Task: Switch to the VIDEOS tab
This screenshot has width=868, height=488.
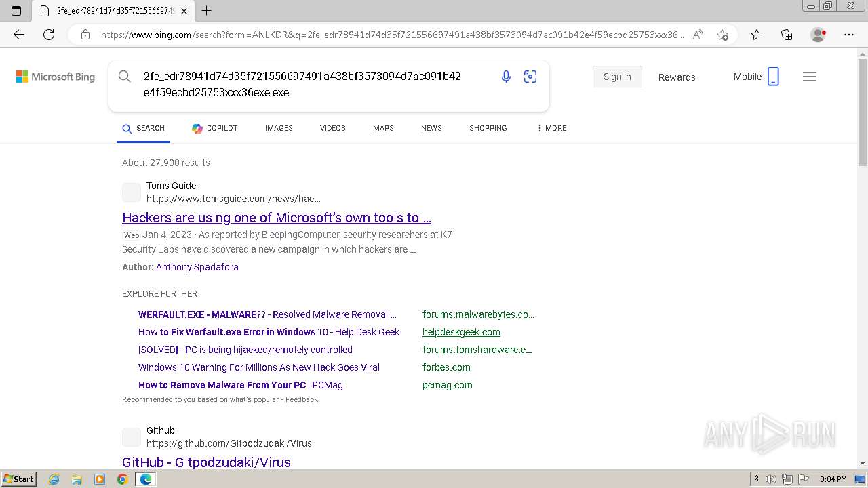Action: click(x=333, y=128)
